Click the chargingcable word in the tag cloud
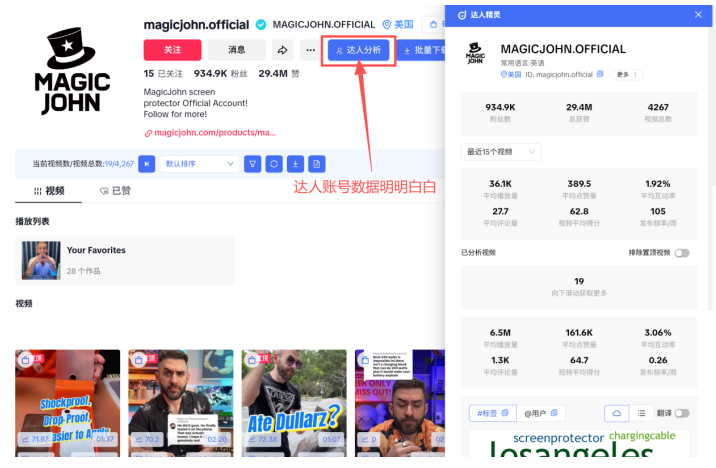 click(642, 436)
